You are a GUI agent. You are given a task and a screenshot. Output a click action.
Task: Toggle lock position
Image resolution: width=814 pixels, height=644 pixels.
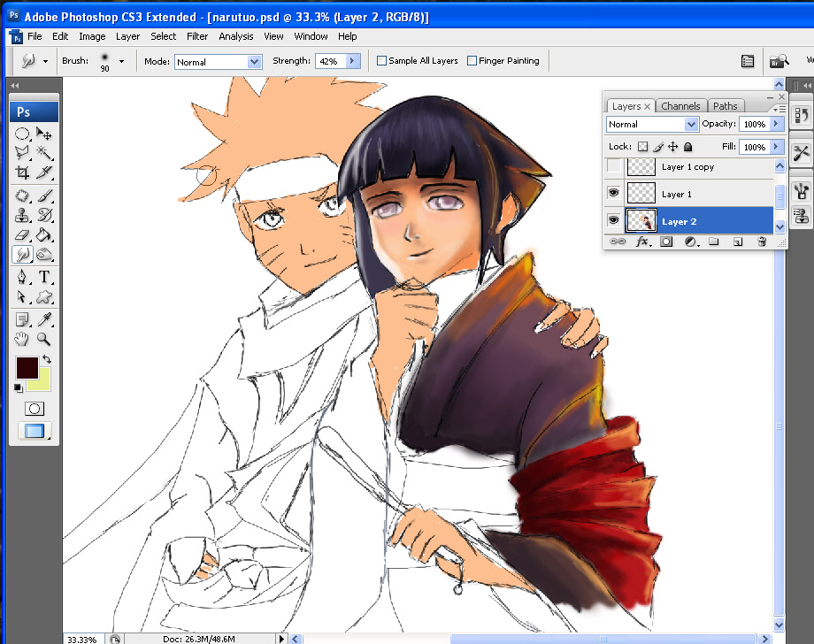click(x=672, y=146)
